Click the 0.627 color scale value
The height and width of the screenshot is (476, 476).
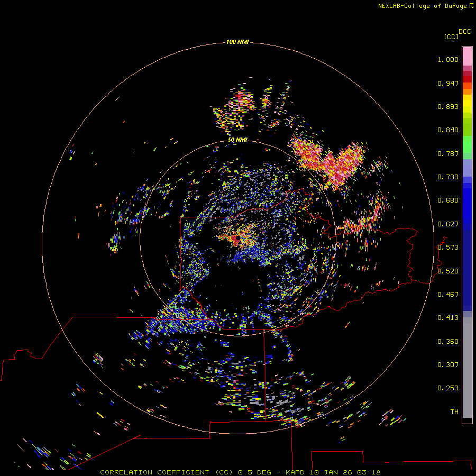[x=448, y=224]
